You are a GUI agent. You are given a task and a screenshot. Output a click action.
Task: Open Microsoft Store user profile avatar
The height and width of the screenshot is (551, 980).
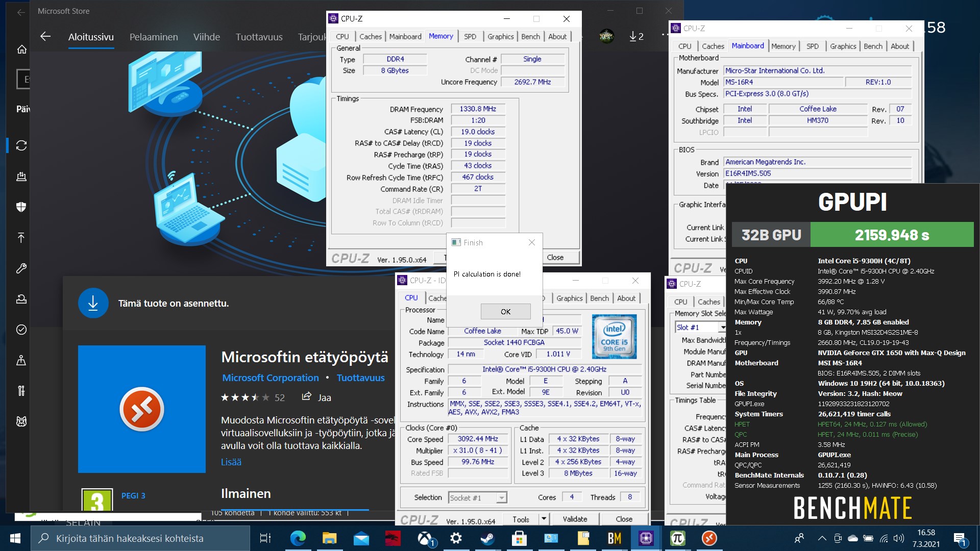click(x=606, y=36)
